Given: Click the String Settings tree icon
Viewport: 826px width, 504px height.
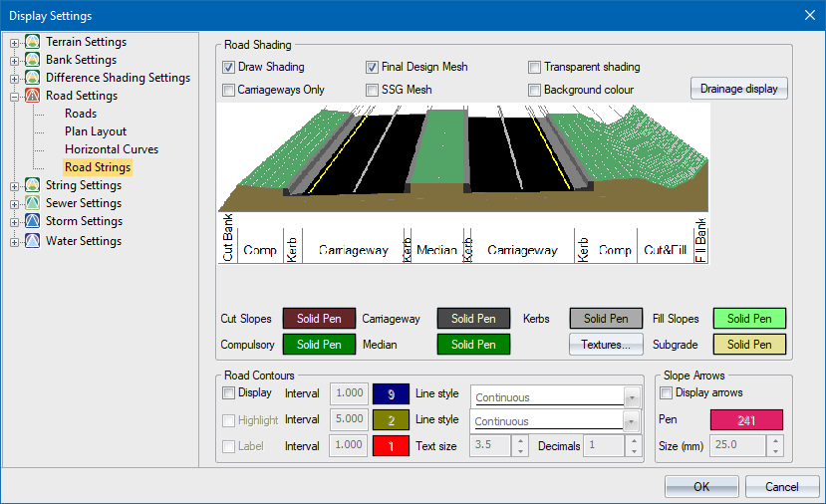Looking at the screenshot, I should pos(33,185).
